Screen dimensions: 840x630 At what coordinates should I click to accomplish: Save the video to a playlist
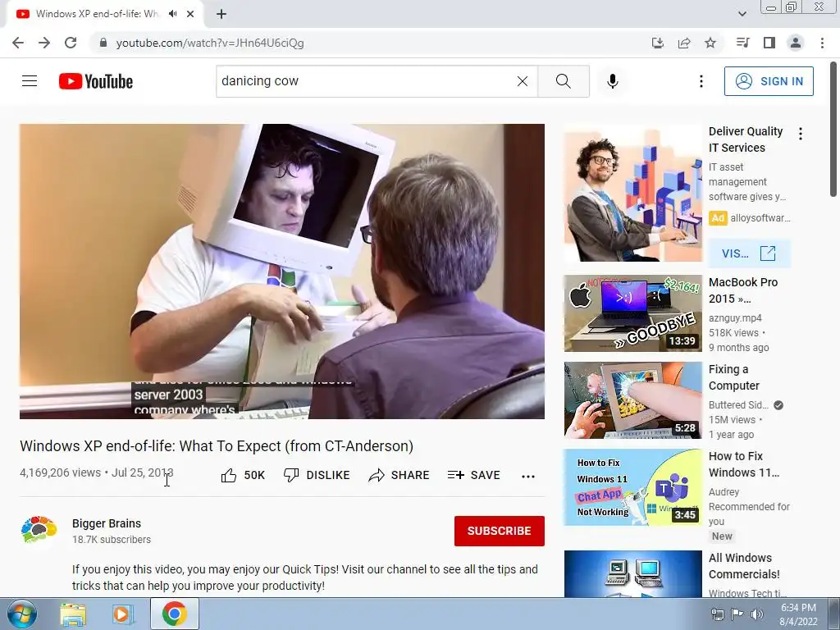click(x=473, y=475)
